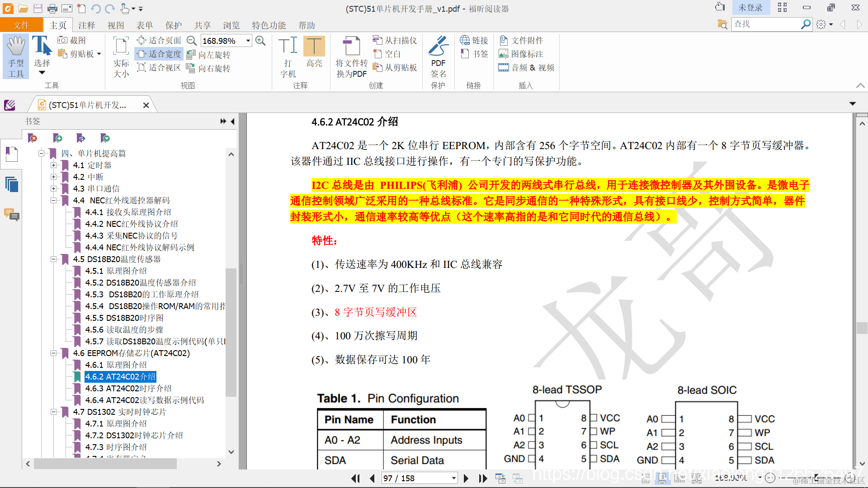
Task: Open bookmark 4.6.3 AT24C02时序介绍
Action: 128,388
